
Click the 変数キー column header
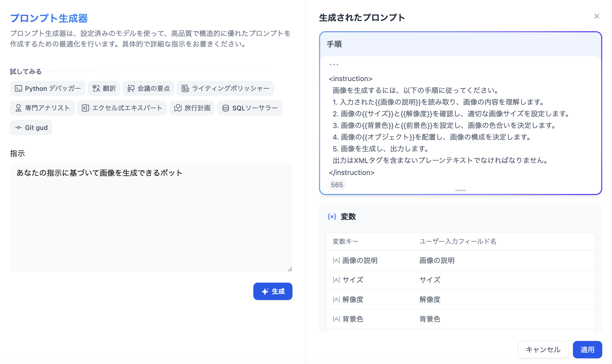point(345,241)
